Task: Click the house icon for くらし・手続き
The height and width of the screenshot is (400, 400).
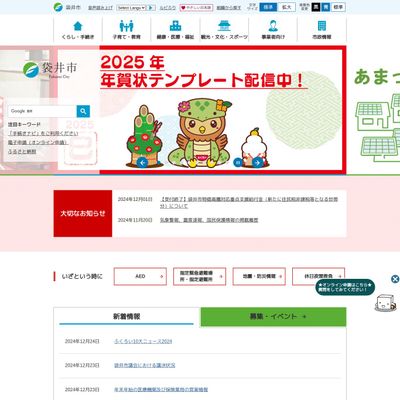Action: click(78, 26)
